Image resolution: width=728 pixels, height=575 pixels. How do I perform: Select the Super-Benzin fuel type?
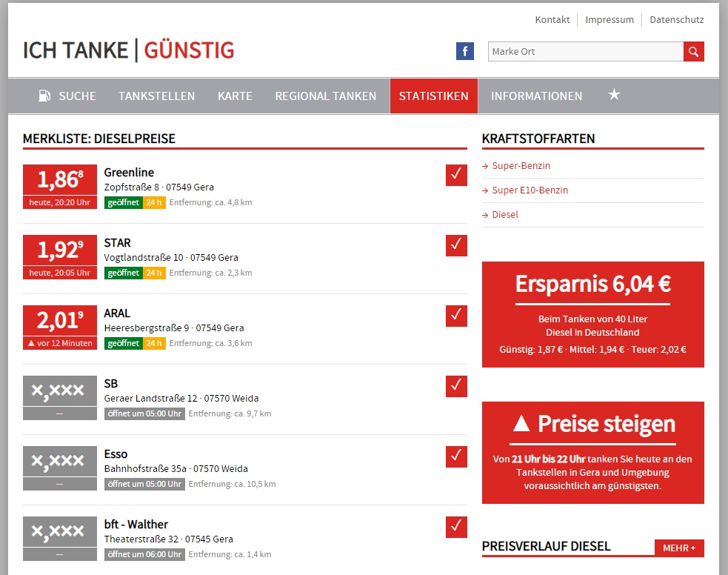point(521,166)
